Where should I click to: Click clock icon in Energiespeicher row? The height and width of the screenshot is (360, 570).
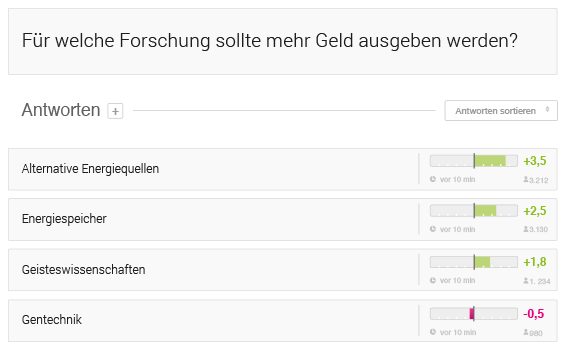pyautogui.click(x=433, y=229)
